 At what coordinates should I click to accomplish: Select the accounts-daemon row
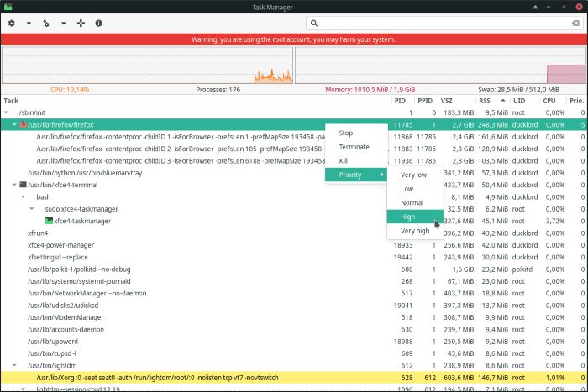point(294,329)
